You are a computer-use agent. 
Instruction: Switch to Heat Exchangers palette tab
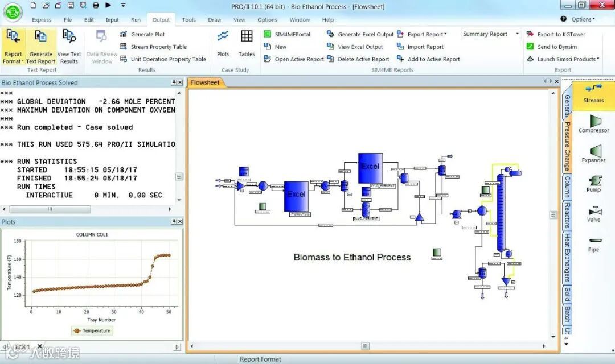[x=567, y=258]
